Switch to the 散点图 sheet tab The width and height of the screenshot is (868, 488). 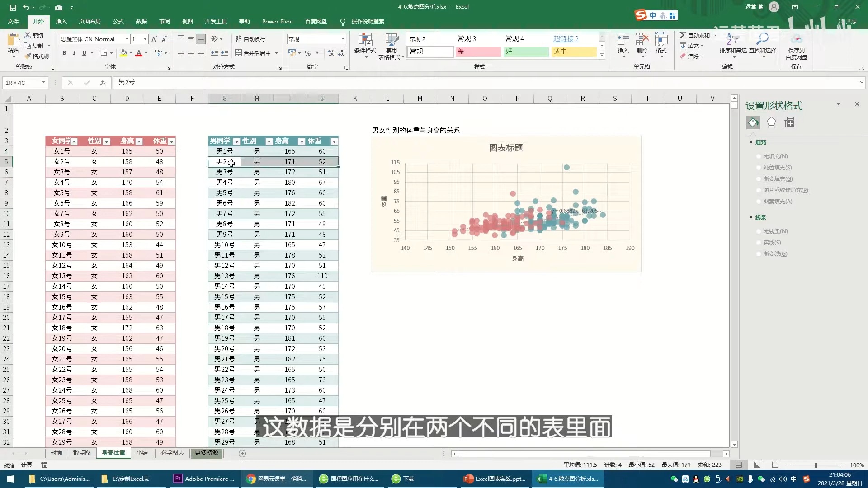click(82, 453)
